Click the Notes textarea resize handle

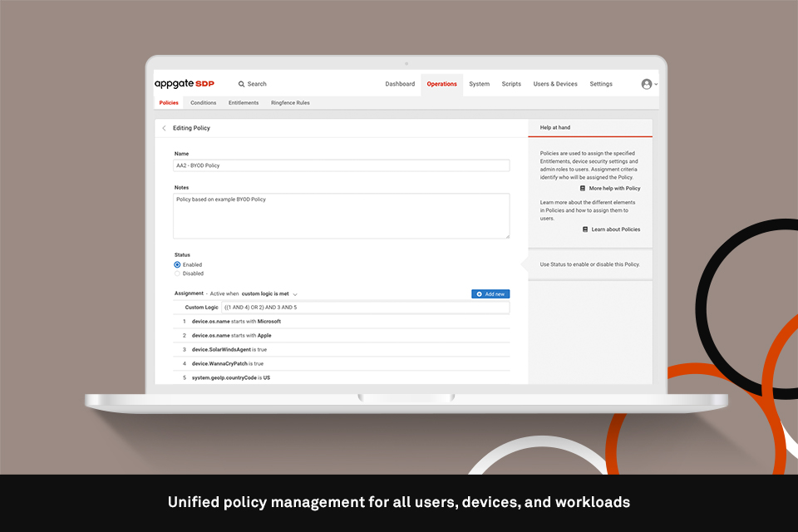507,235
